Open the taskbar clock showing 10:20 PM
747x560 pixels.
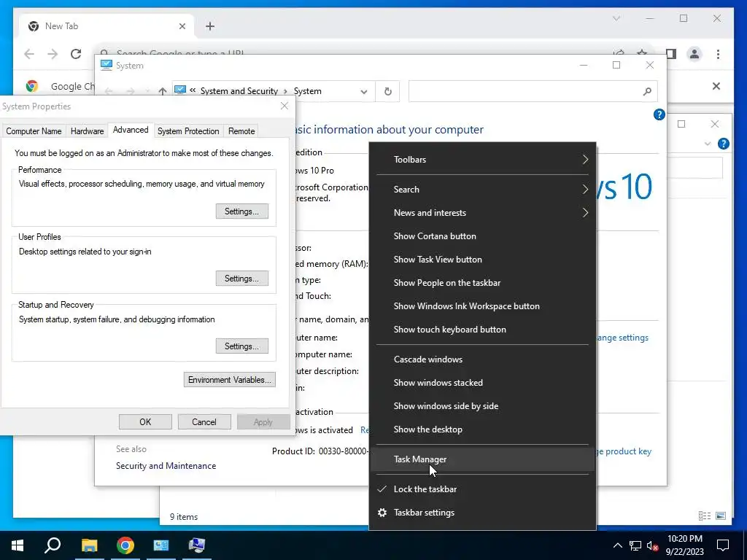[x=684, y=545]
